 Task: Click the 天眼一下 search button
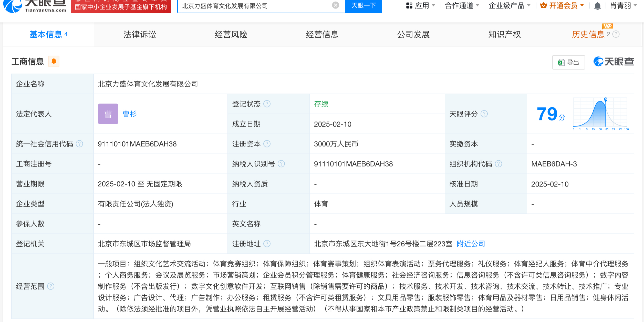pos(363,6)
